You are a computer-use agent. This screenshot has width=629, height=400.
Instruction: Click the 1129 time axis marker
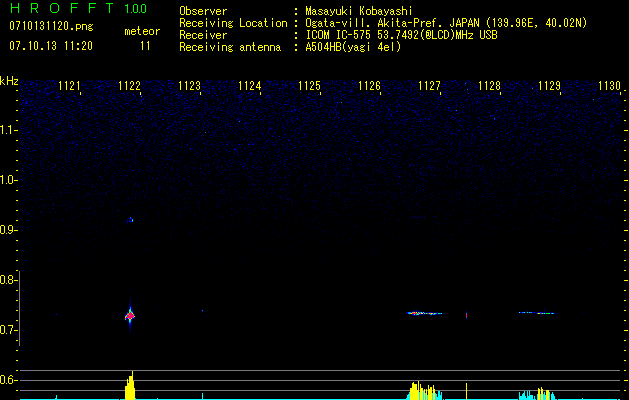[549, 86]
